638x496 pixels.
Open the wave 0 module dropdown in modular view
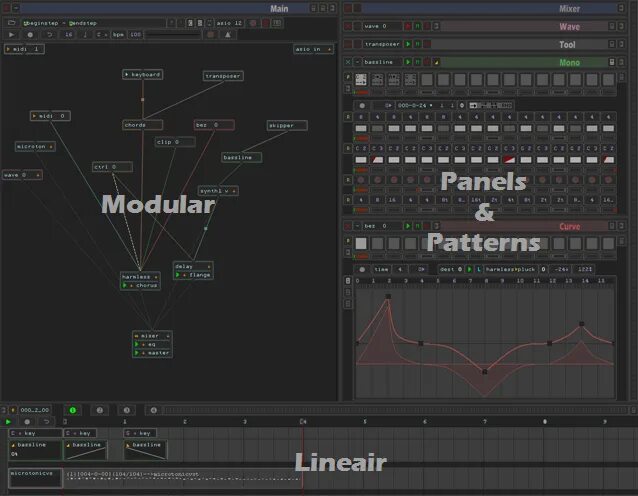38,175
